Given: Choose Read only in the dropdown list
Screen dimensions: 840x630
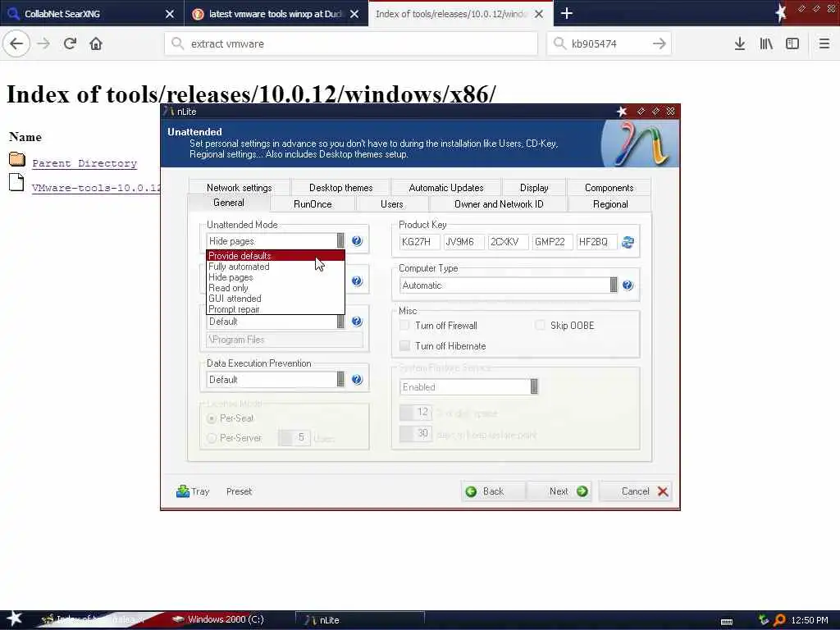Looking at the screenshot, I should [276, 288].
